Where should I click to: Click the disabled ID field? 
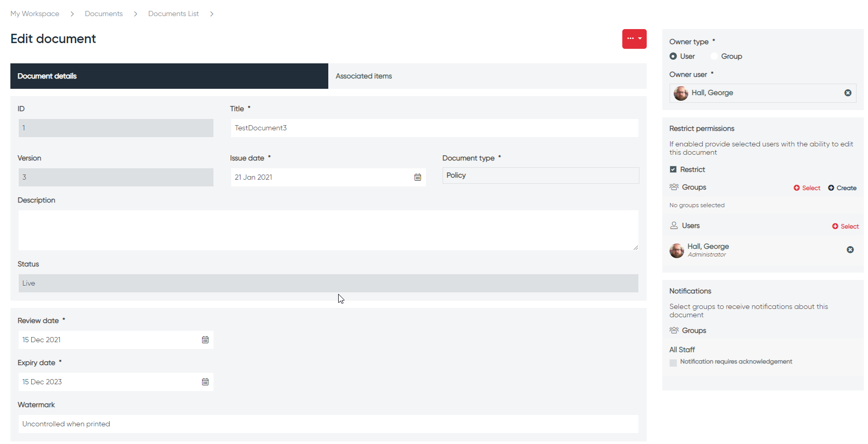(x=116, y=128)
